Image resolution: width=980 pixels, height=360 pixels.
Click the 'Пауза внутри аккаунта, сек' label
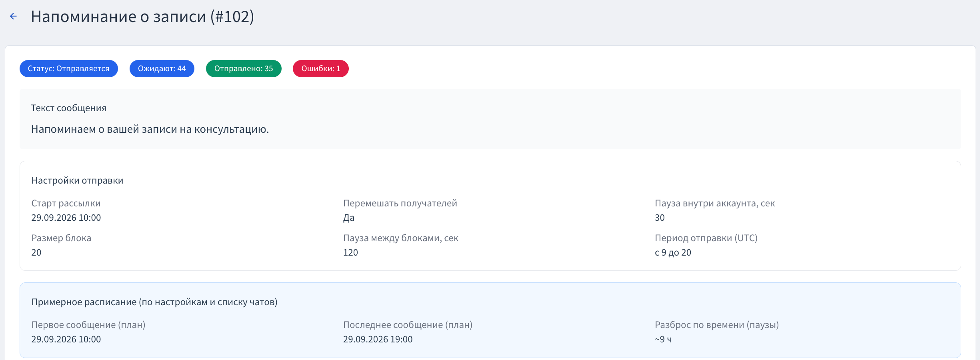pyautogui.click(x=715, y=203)
